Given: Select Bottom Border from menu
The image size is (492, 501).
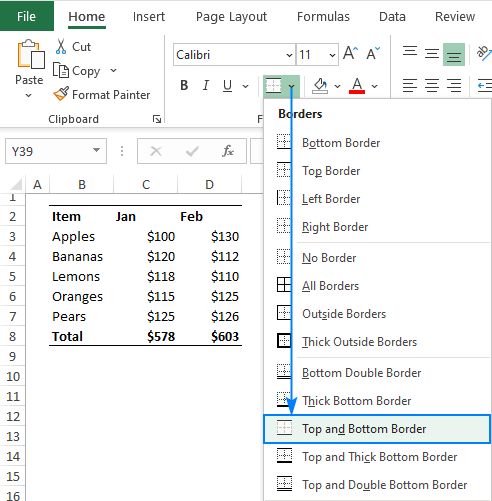Looking at the screenshot, I should 377,143.
